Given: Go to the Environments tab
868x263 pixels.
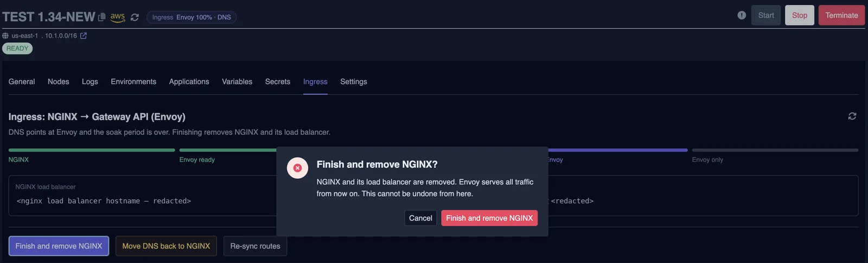Looking at the screenshot, I should [x=133, y=82].
